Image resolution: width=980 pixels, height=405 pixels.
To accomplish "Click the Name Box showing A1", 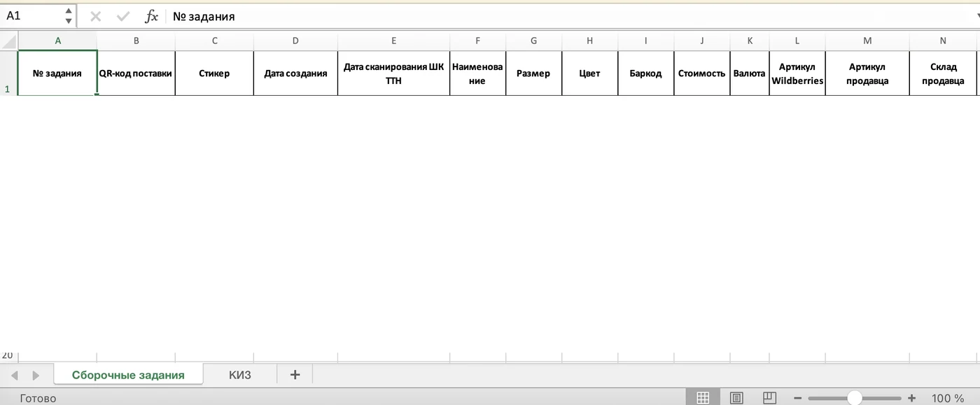I will [x=33, y=16].
